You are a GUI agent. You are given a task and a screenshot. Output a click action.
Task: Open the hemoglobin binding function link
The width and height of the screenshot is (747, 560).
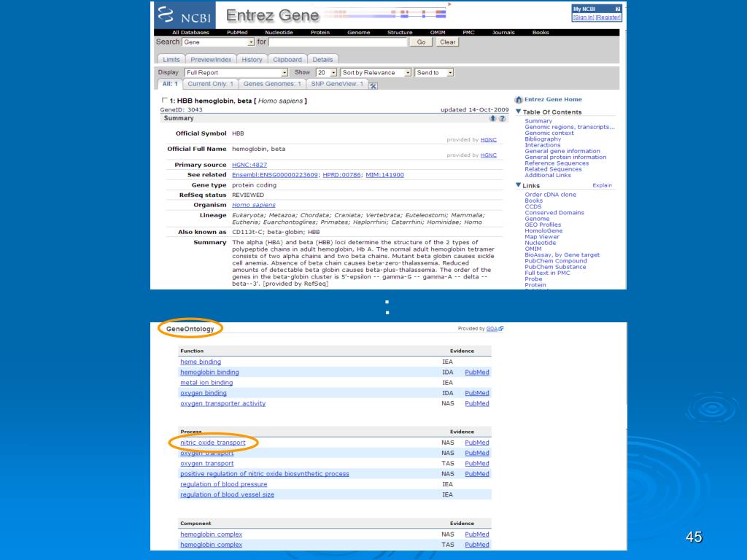point(209,373)
